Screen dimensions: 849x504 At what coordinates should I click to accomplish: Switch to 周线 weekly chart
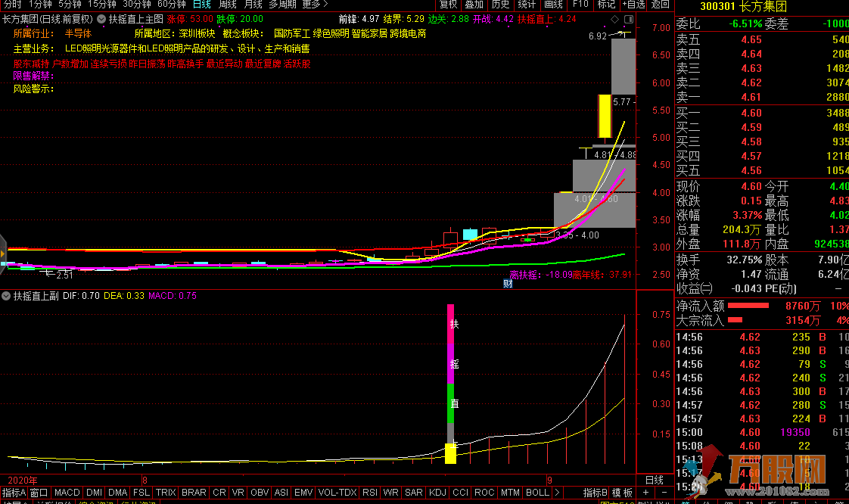(228, 5)
